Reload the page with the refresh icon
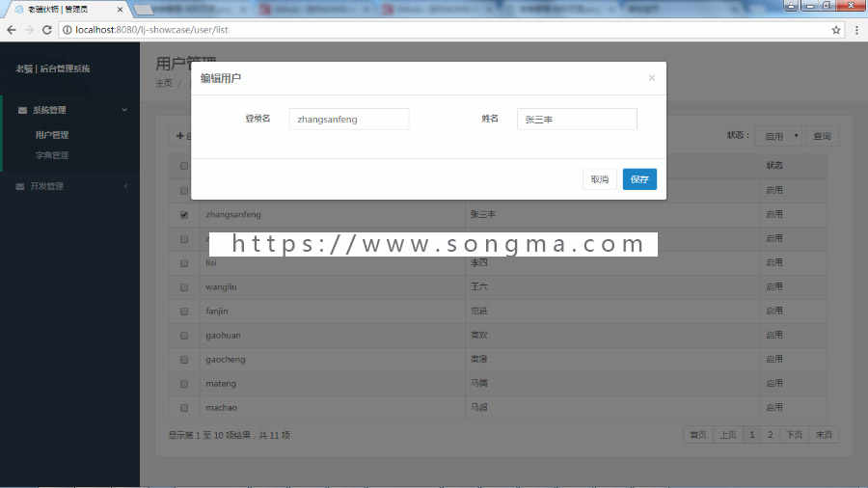 (47, 30)
